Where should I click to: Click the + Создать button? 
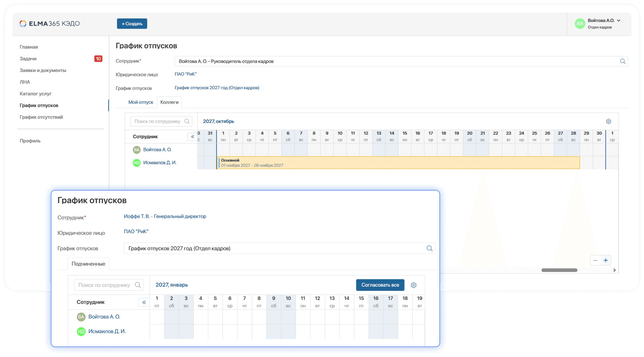tap(132, 23)
